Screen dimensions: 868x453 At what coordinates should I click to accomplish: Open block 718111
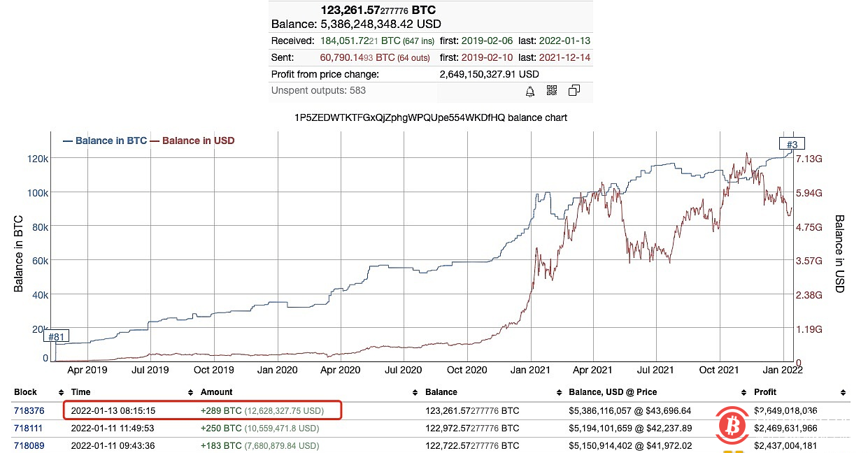[29, 428]
